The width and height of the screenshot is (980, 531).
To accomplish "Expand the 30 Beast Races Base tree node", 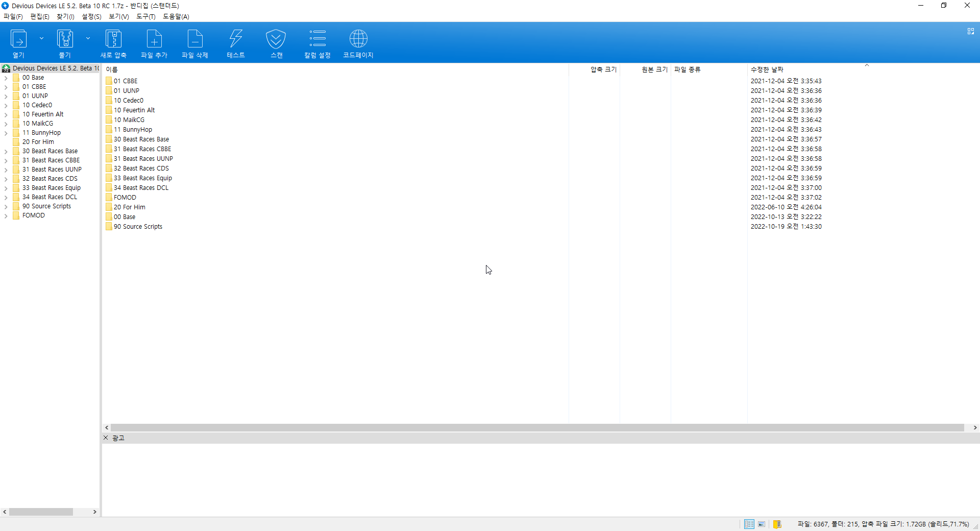I will click(5, 151).
